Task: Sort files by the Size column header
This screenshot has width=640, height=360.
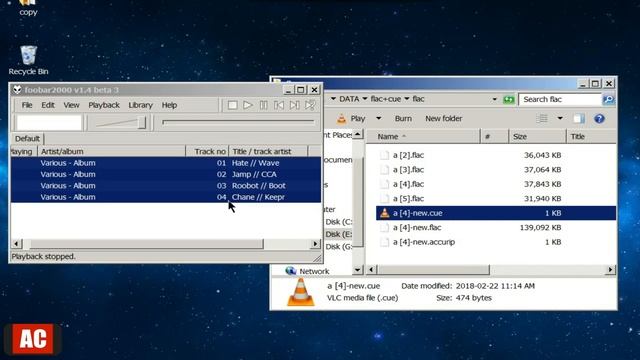Action: (538, 136)
